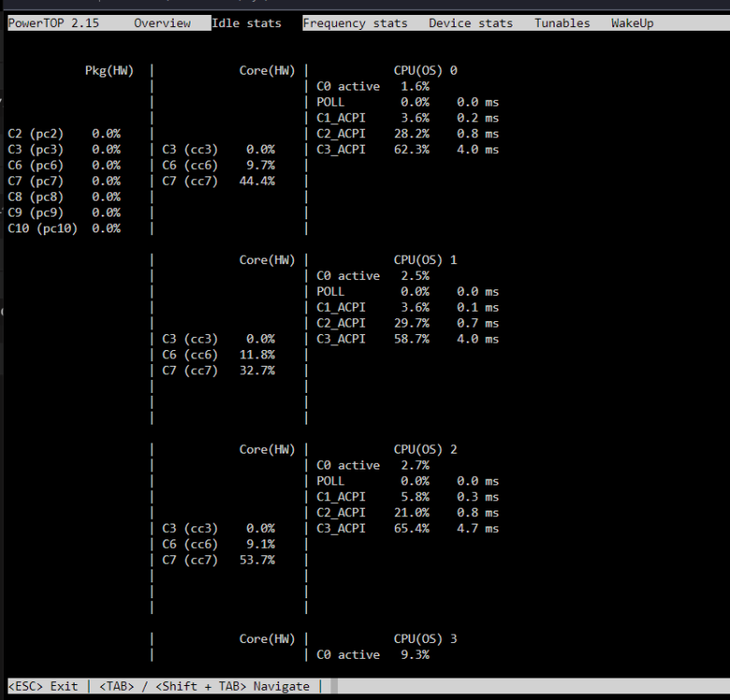Select the C10 (pc10) package row
This screenshot has height=700, width=730.
click(x=64, y=229)
